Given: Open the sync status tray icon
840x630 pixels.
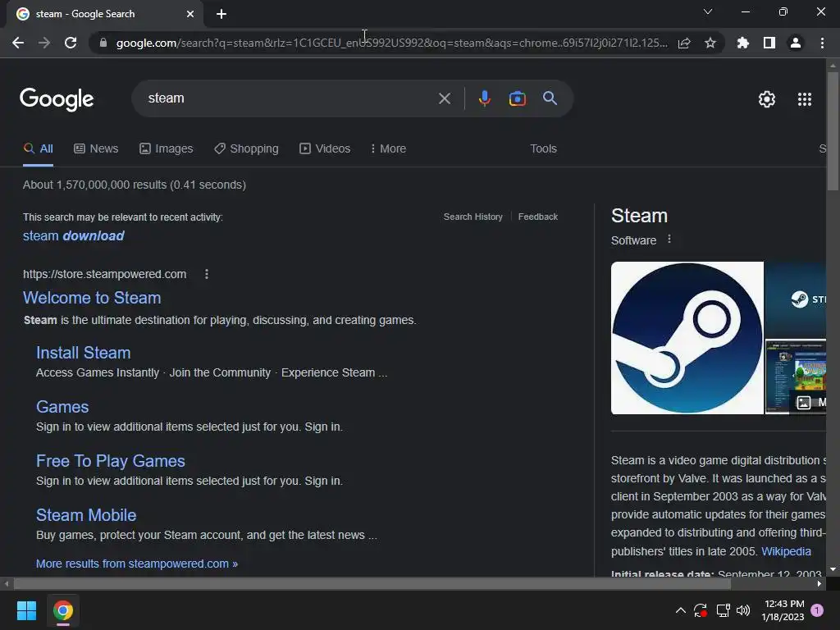Looking at the screenshot, I should (701, 610).
